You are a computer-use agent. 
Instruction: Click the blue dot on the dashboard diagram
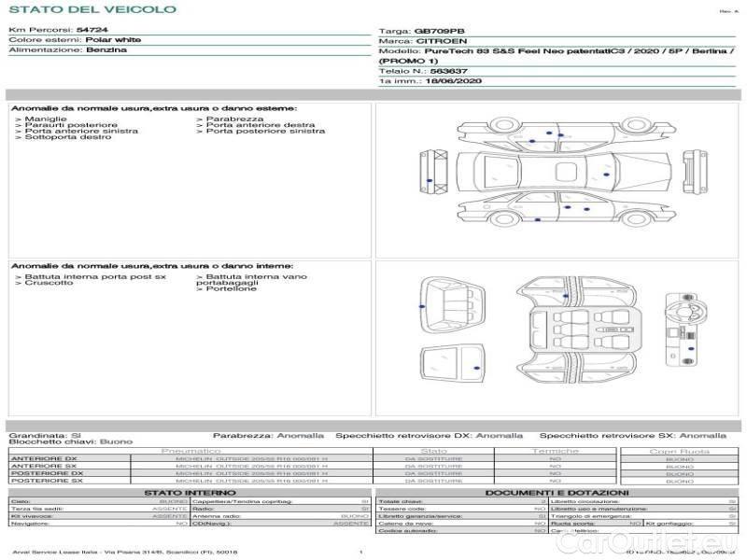pyautogui.click(x=691, y=347)
